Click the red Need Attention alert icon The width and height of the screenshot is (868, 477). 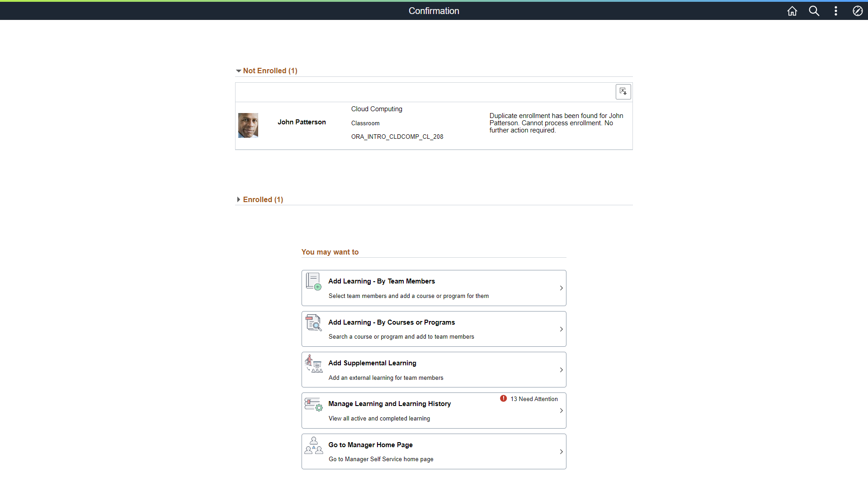click(503, 398)
